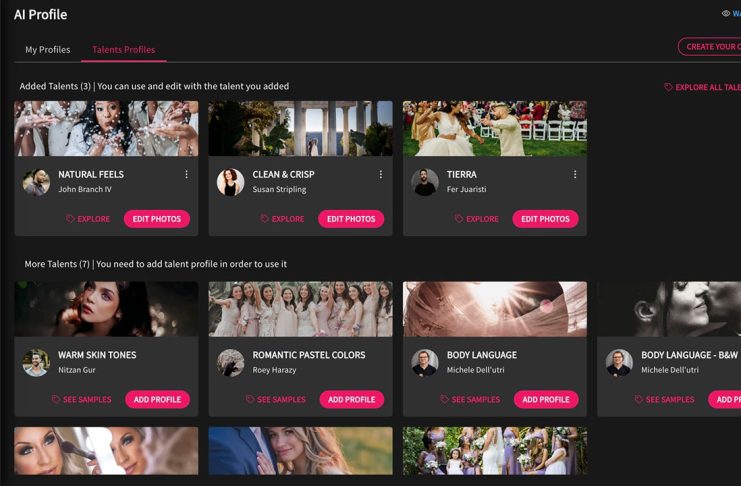Open Natural Feels cover photo
This screenshot has width=741, height=486.
pyautogui.click(x=106, y=128)
